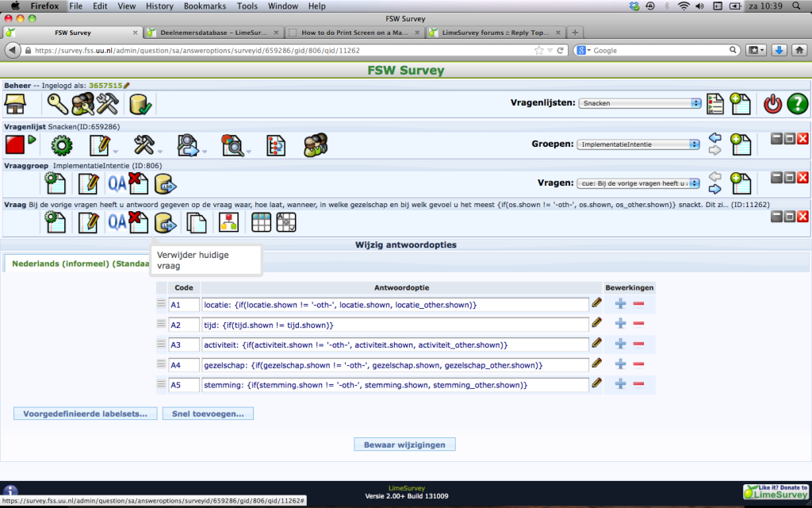The width and height of the screenshot is (812, 508).
Task: Open the Vragen question selector dropdown
Action: tap(638, 183)
